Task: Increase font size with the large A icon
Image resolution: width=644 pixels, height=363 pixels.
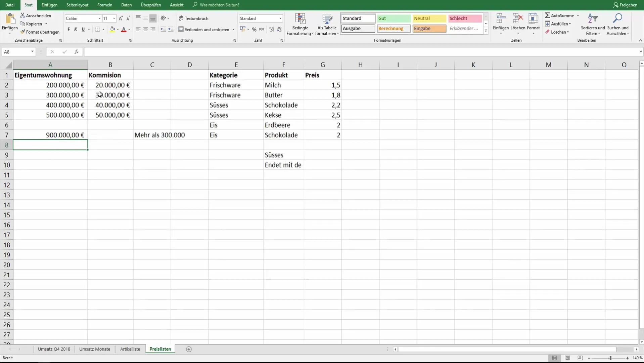Action: tap(121, 18)
